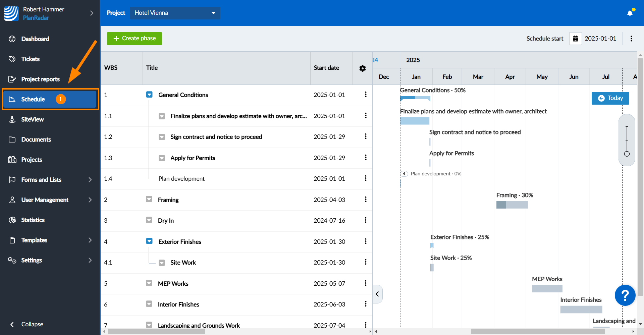This screenshot has width=644, height=335.
Task: Expand the Settings submenu
Action: 90,260
